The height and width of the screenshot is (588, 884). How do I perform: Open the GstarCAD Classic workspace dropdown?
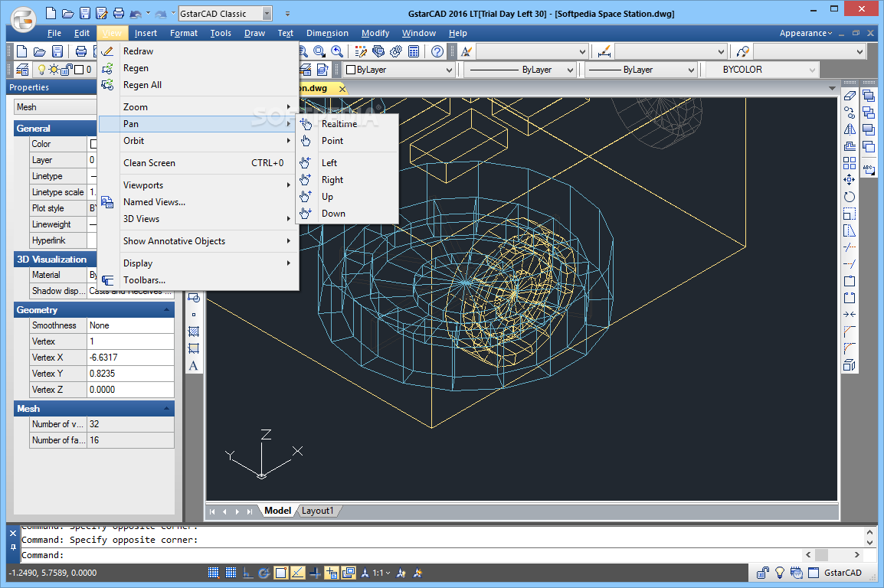click(x=267, y=14)
